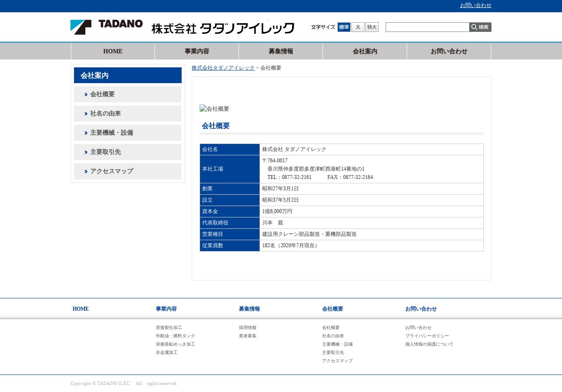Viewport: 562px width, 392px height.
Task: Click the 代表取締役 table header cell
Action: coord(230,223)
